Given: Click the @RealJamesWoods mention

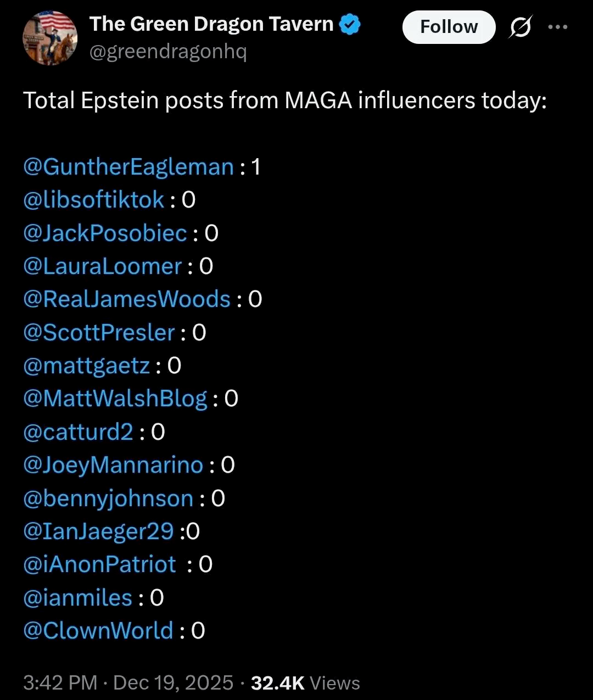Looking at the screenshot, I should pyautogui.click(x=126, y=299).
